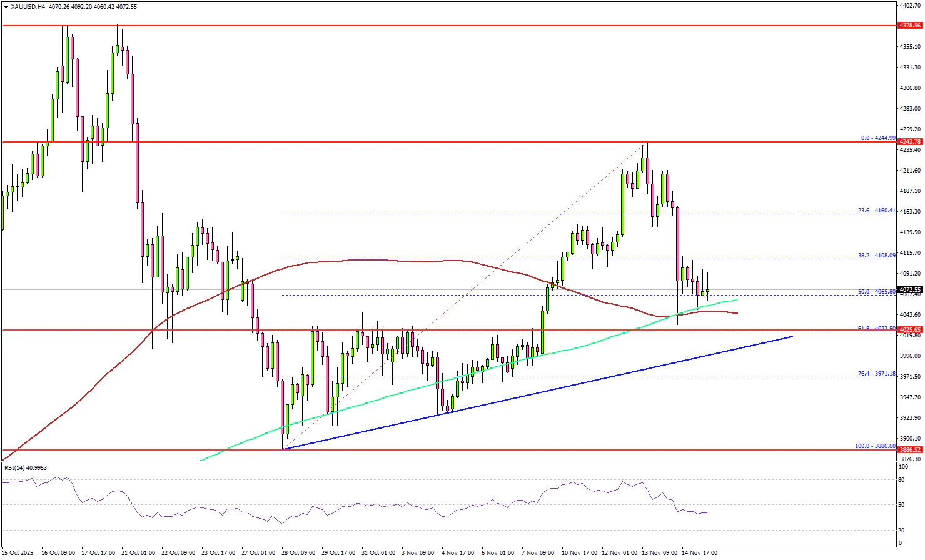Click the red 4378.56 price tag
Screen dimensions: 925x560
pyautogui.click(x=909, y=26)
